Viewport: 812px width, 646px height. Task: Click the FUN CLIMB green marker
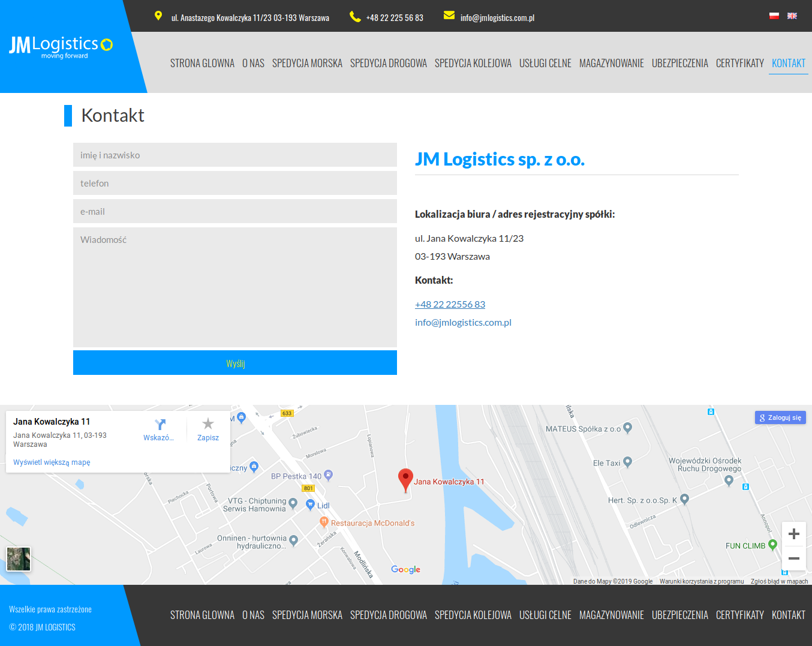(772, 545)
